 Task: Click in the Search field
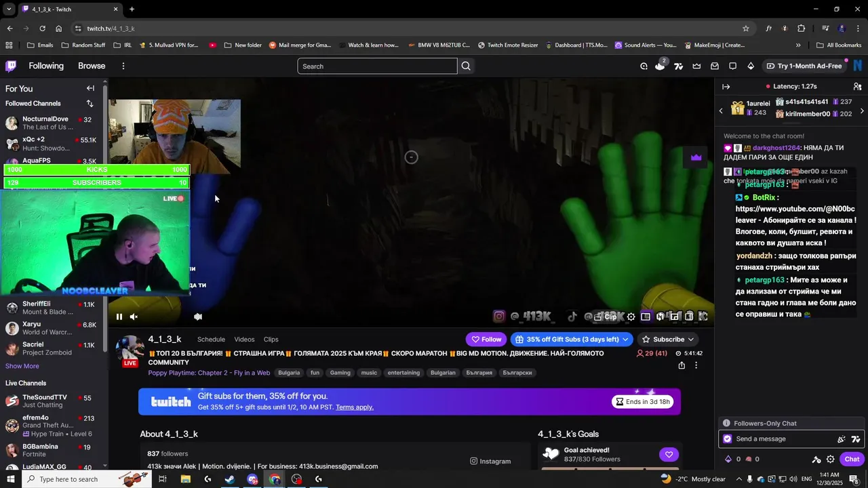(x=377, y=66)
